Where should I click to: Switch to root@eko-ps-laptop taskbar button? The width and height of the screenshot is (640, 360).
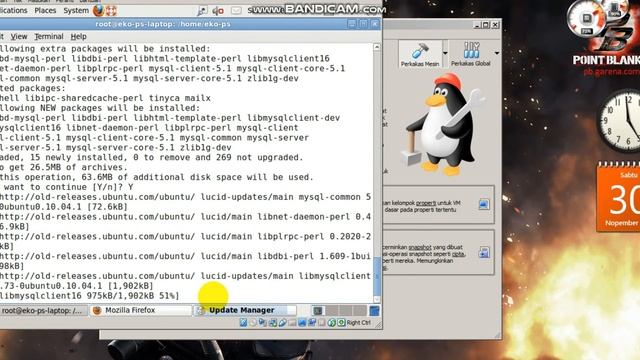click(44, 310)
